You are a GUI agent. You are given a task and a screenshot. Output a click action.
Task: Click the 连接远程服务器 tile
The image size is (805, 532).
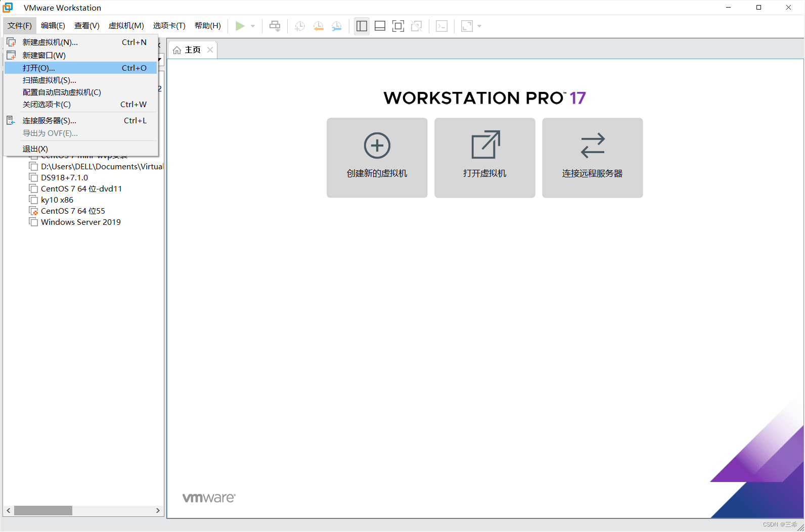pos(593,158)
